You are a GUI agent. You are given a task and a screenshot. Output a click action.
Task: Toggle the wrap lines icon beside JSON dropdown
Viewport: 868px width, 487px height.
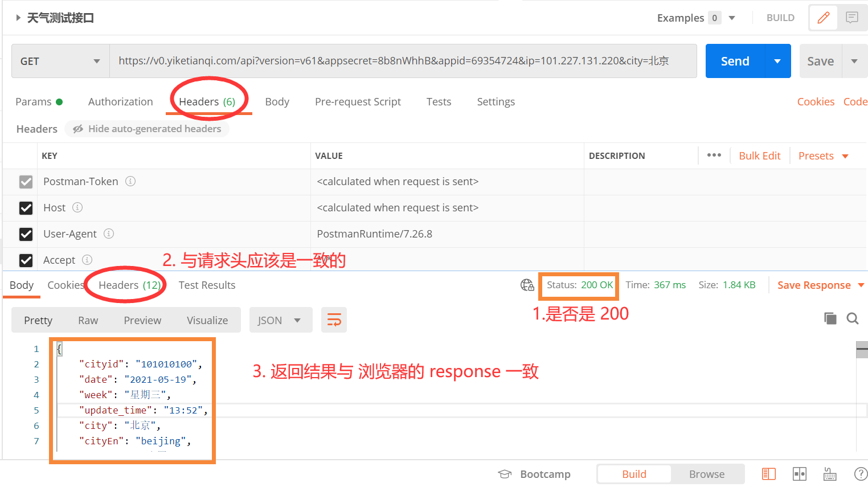pyautogui.click(x=334, y=320)
